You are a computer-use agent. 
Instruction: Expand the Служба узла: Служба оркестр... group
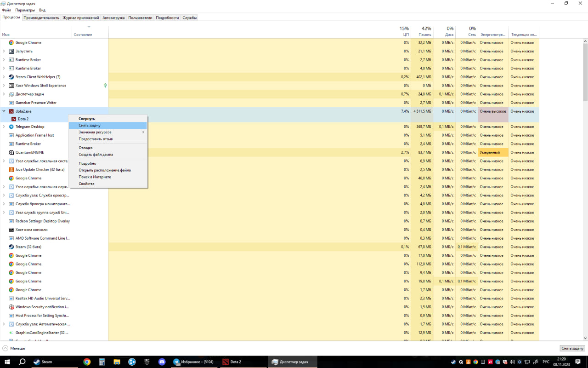(4, 195)
